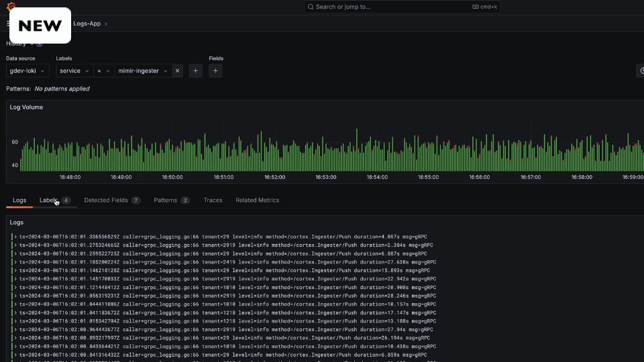The width and height of the screenshot is (644, 362).
Task: Open the gdev-loki data source dropdown
Action: pos(28,70)
